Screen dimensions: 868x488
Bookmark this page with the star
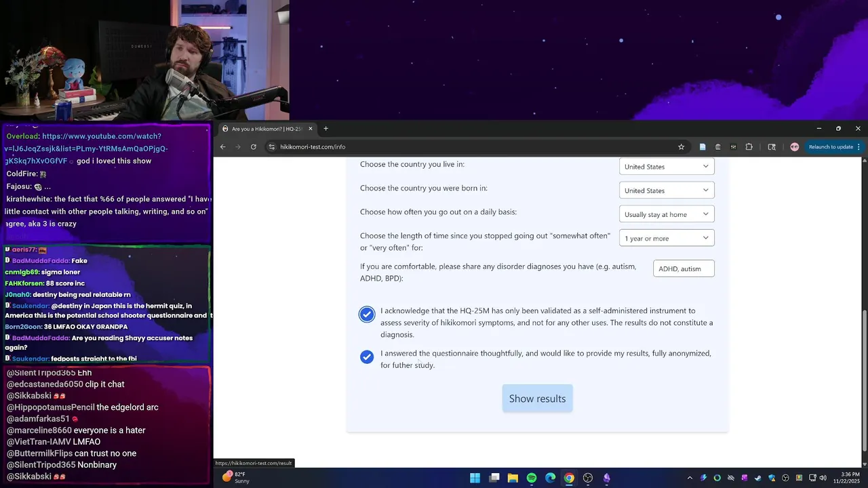682,146
